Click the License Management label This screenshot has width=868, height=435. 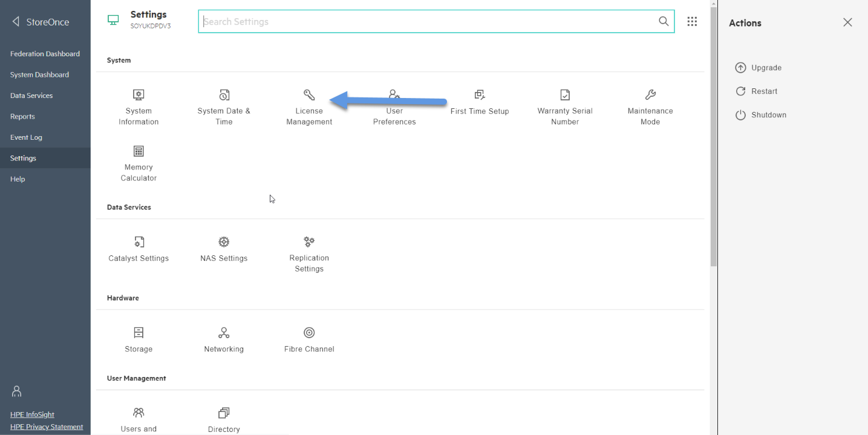click(x=309, y=117)
